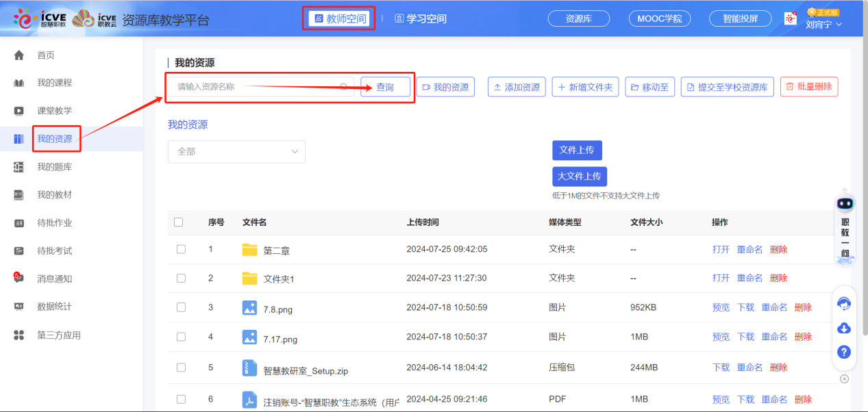Open the 刘宵宁 user account dropdown
Viewport: 868px width, 412px height.
823,24
